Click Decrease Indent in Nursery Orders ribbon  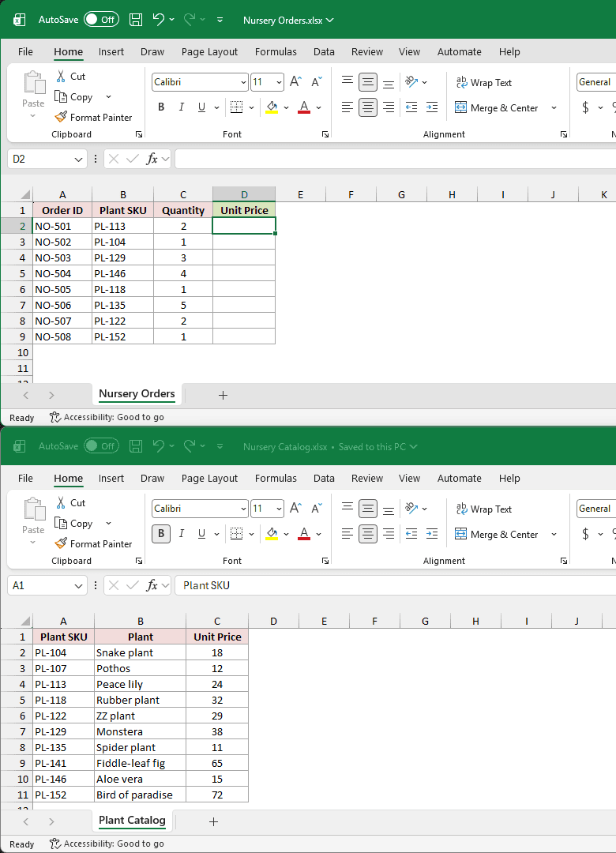pyautogui.click(x=411, y=107)
